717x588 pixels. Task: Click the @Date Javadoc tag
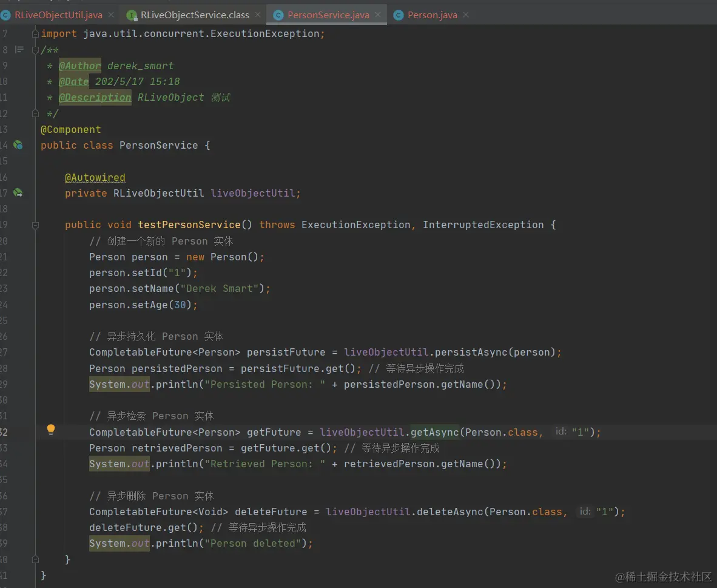73,82
